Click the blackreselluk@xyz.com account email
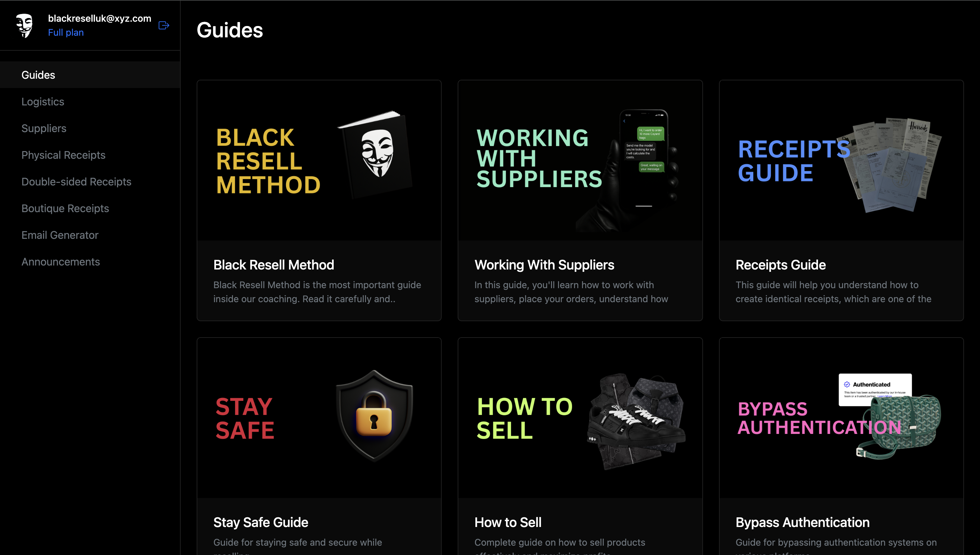980x555 pixels. pos(99,18)
